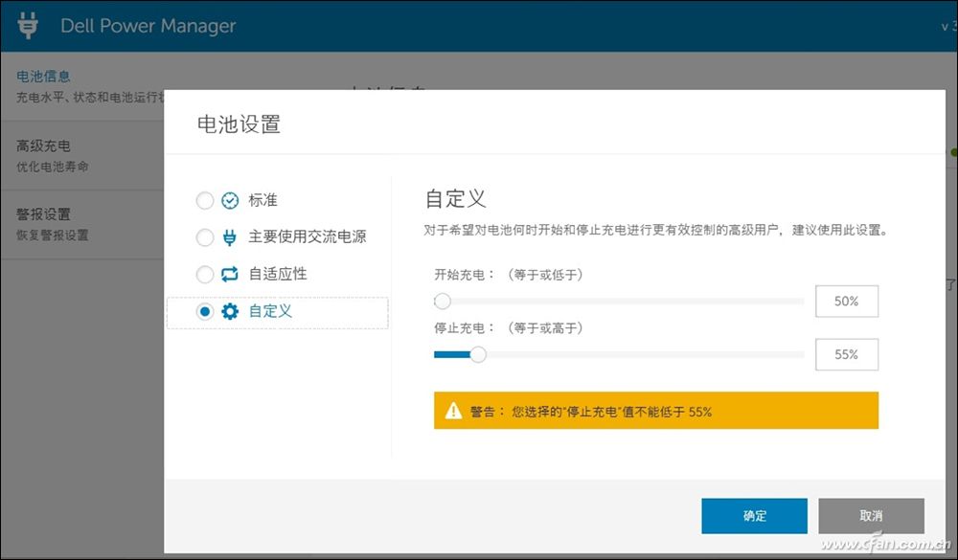
Task: Select the 主要使用交流电源 radio button
Action: (204, 236)
